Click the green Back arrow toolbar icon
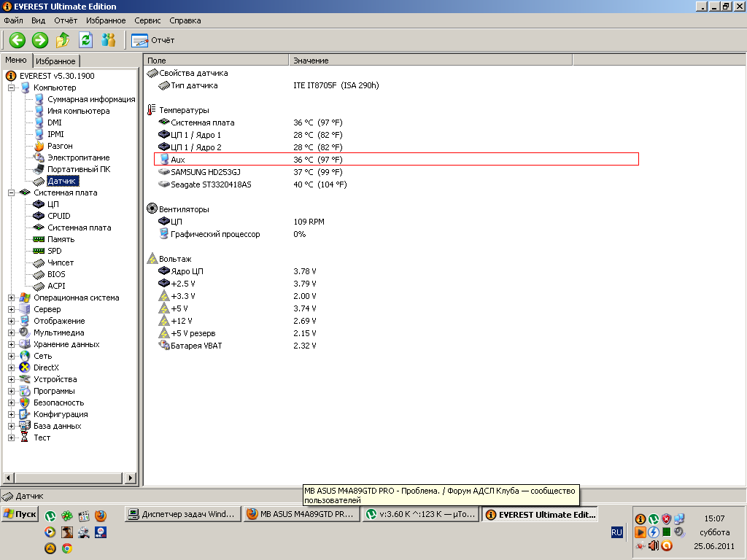Screen dimensions: 747x560 click(18, 40)
